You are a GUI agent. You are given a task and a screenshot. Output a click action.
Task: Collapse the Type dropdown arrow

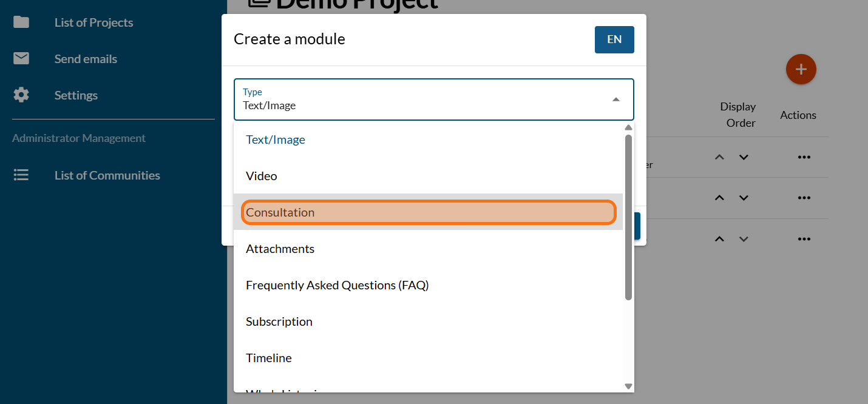pos(616,99)
